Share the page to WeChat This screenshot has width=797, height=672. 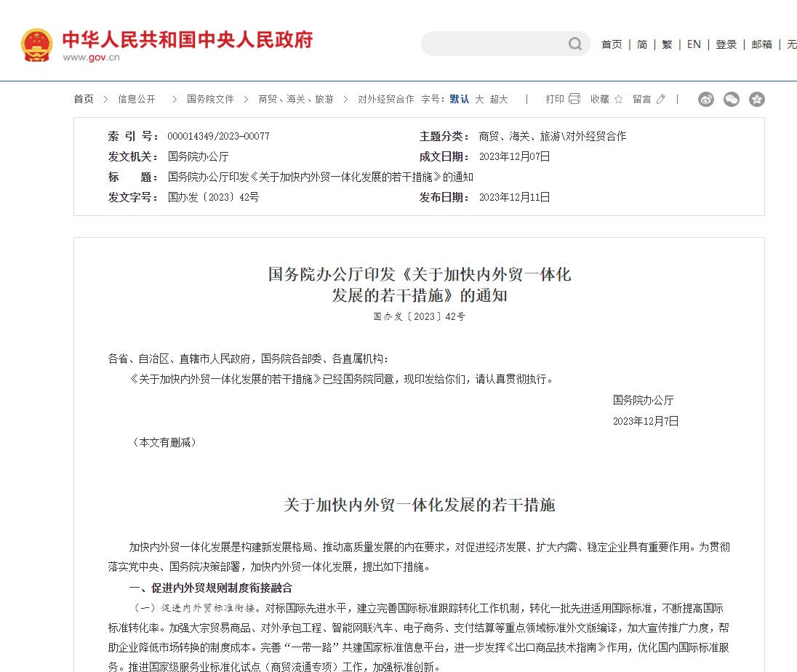pyautogui.click(x=732, y=99)
